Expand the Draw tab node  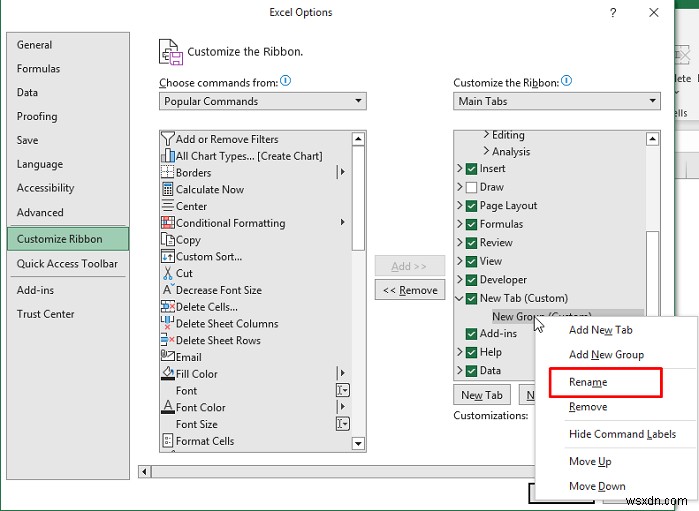[x=460, y=186]
